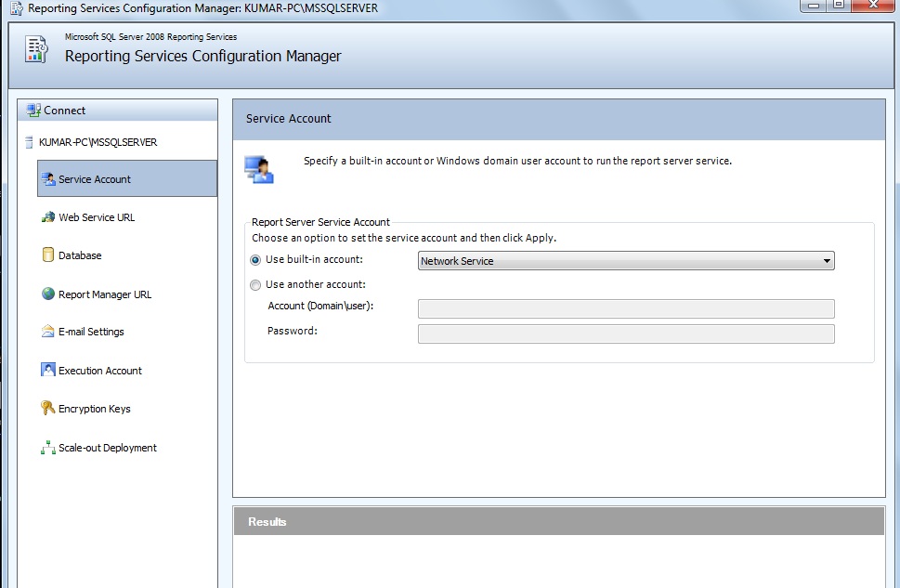Maximize the Configuration Manager window
Viewport: 900px width, 588px height.
[839, 6]
